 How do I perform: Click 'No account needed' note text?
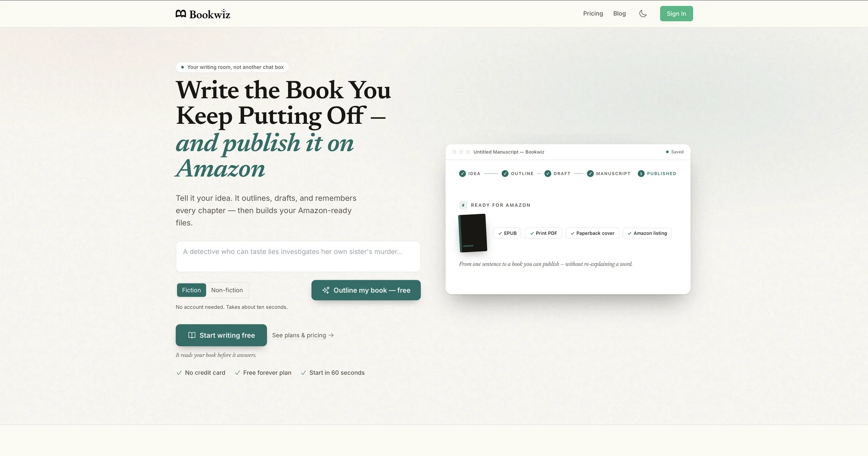click(x=231, y=307)
